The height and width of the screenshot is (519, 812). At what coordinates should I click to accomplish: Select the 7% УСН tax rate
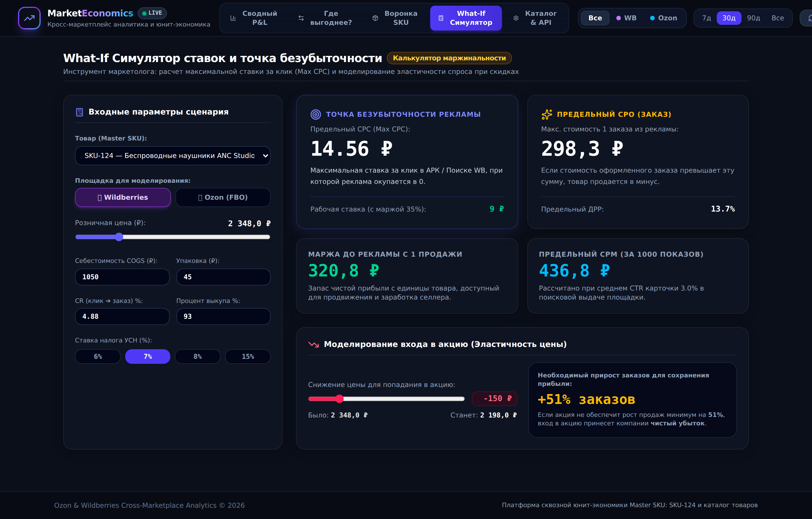pos(148,356)
